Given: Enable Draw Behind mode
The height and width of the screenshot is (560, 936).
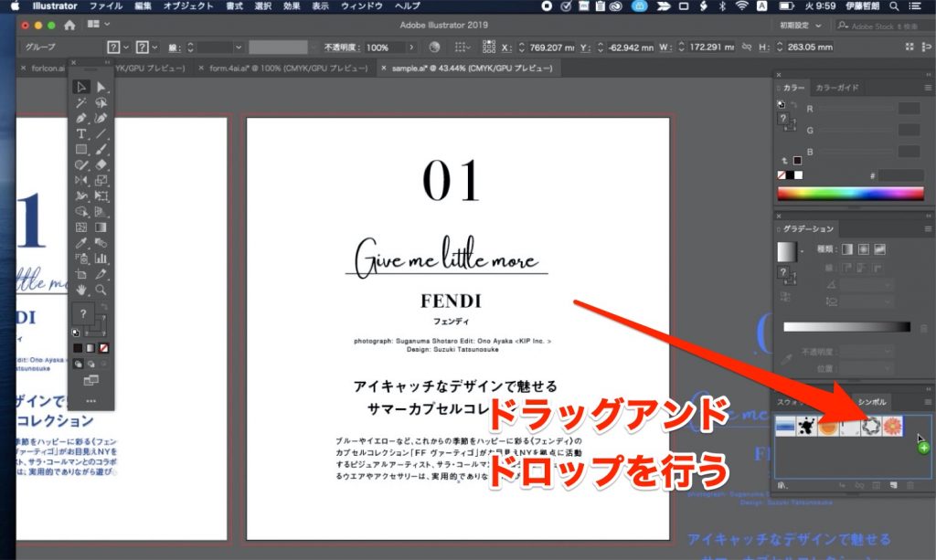Looking at the screenshot, I should (90, 364).
